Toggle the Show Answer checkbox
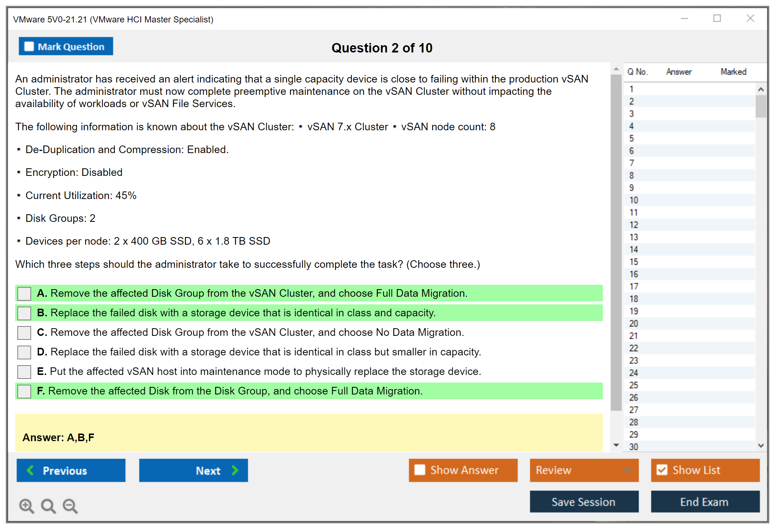 [x=420, y=470]
